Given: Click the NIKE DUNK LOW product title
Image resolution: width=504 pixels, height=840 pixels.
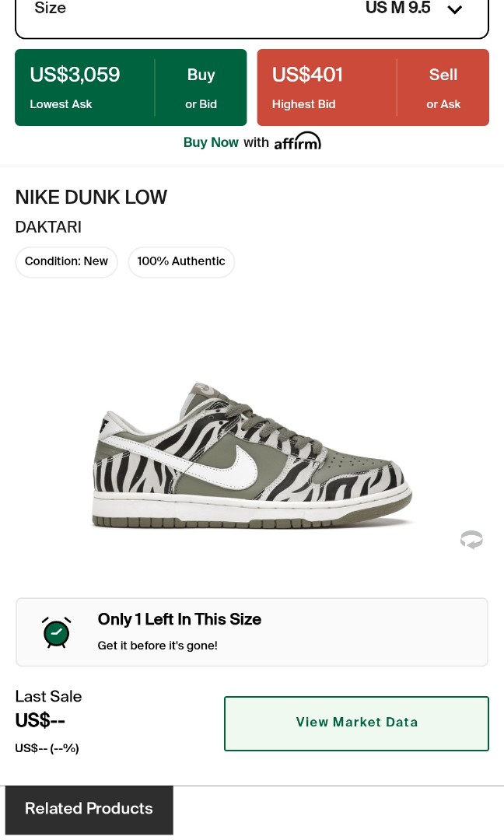Looking at the screenshot, I should [x=91, y=198].
